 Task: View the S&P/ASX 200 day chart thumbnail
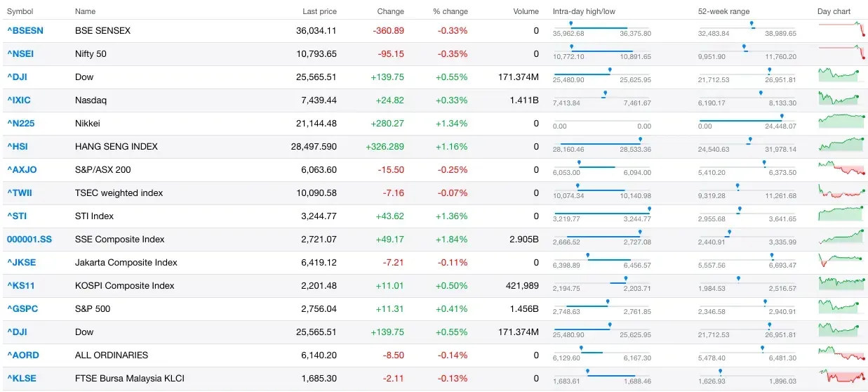841,169
